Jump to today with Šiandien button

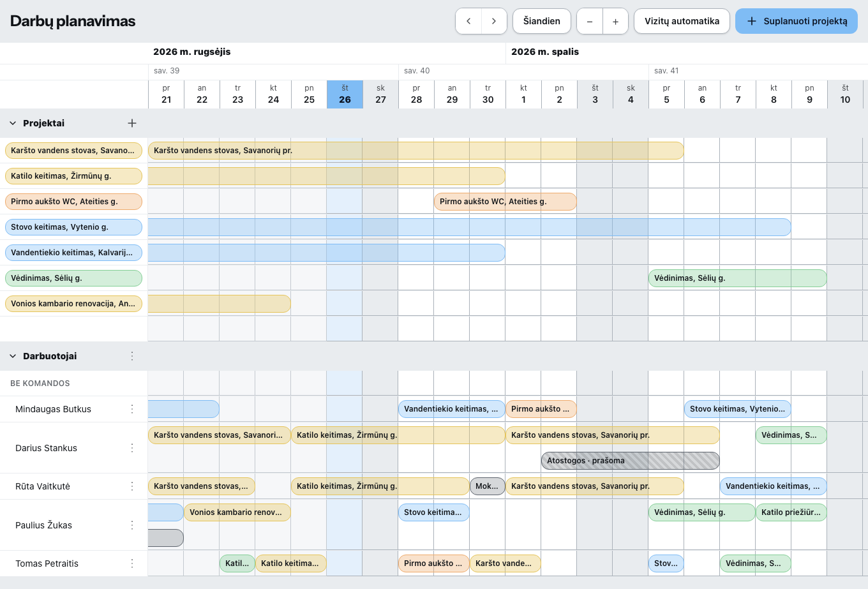point(542,21)
